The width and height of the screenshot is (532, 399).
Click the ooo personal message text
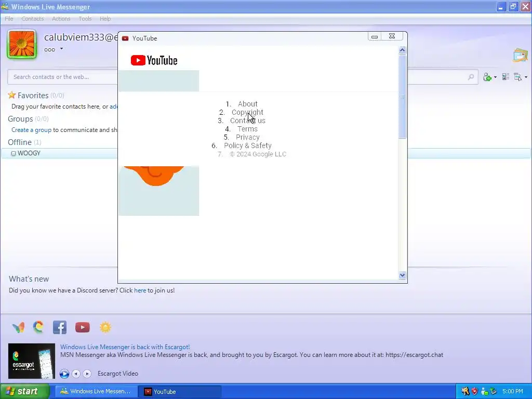tap(49, 49)
